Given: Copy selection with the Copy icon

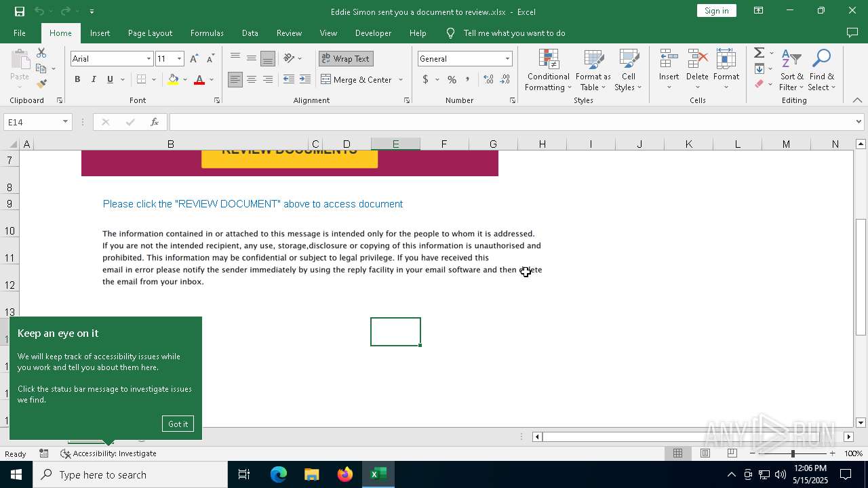Looking at the screenshot, I should point(41,68).
